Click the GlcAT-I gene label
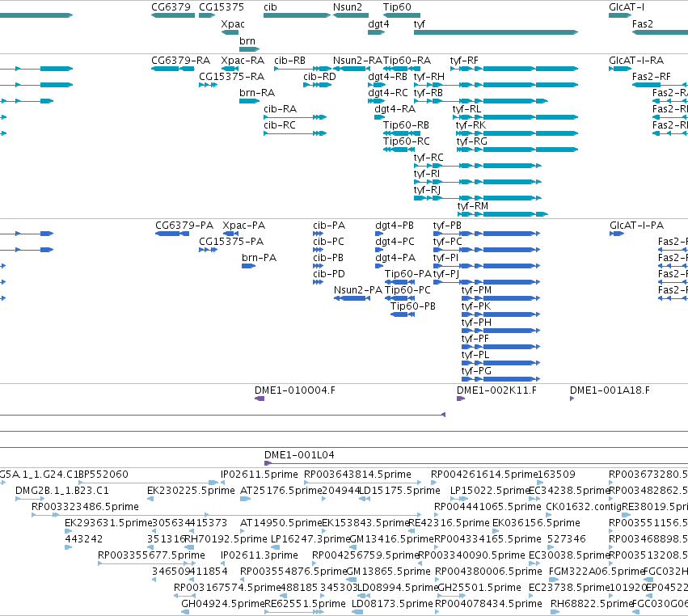This screenshot has width=688, height=616. pyautogui.click(x=627, y=7)
